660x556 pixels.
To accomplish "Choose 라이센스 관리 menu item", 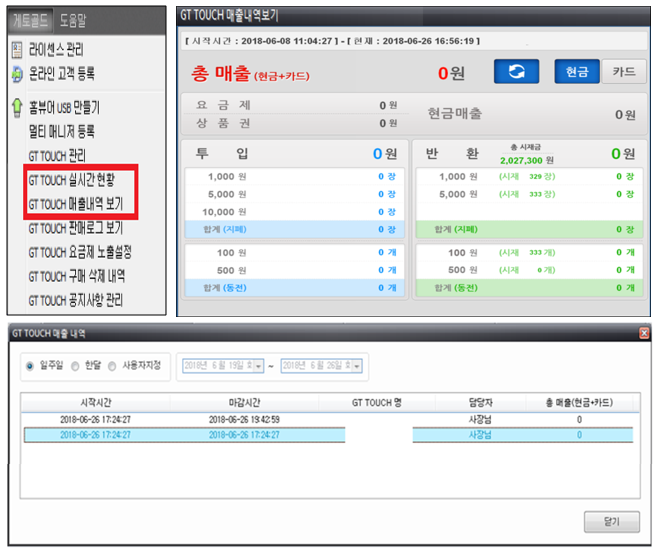I will pyautogui.click(x=56, y=50).
